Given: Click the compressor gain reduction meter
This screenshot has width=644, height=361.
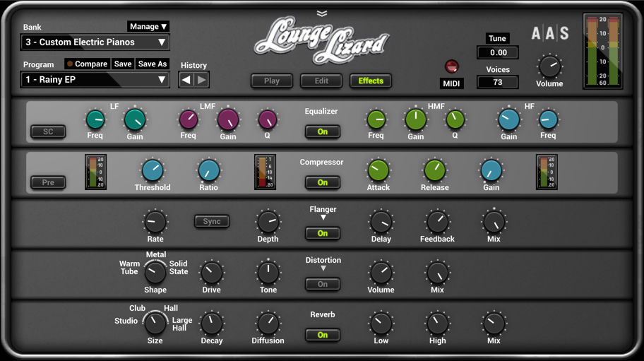Looking at the screenshot, I should coord(265,172).
